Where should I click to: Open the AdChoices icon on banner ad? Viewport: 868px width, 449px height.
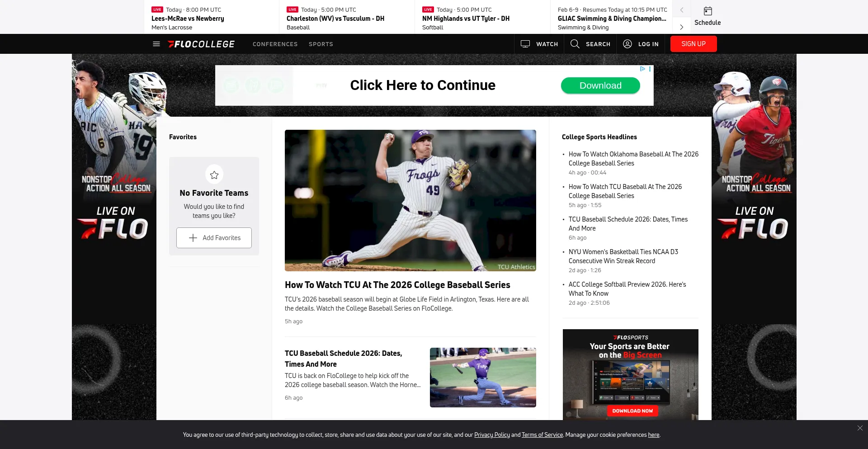click(642, 69)
